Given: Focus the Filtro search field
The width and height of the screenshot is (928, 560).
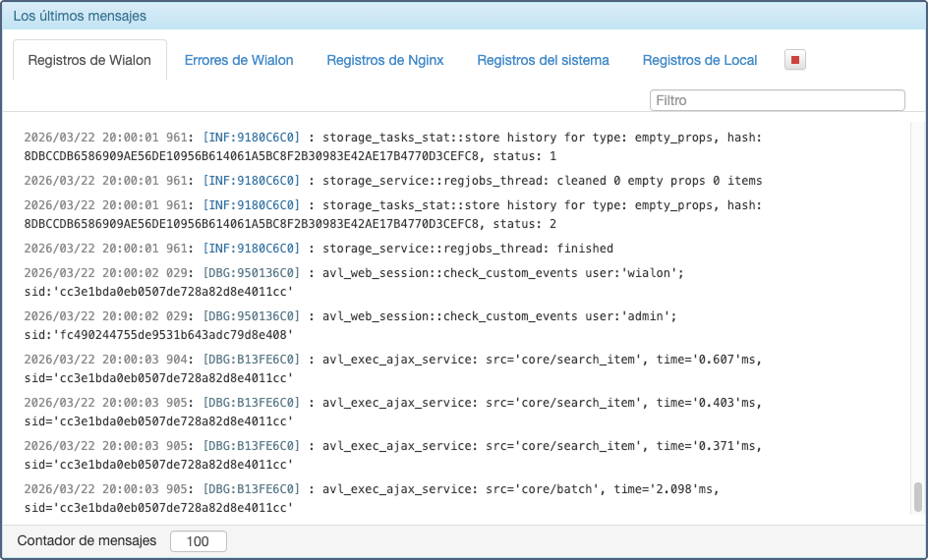Looking at the screenshot, I should [777, 100].
